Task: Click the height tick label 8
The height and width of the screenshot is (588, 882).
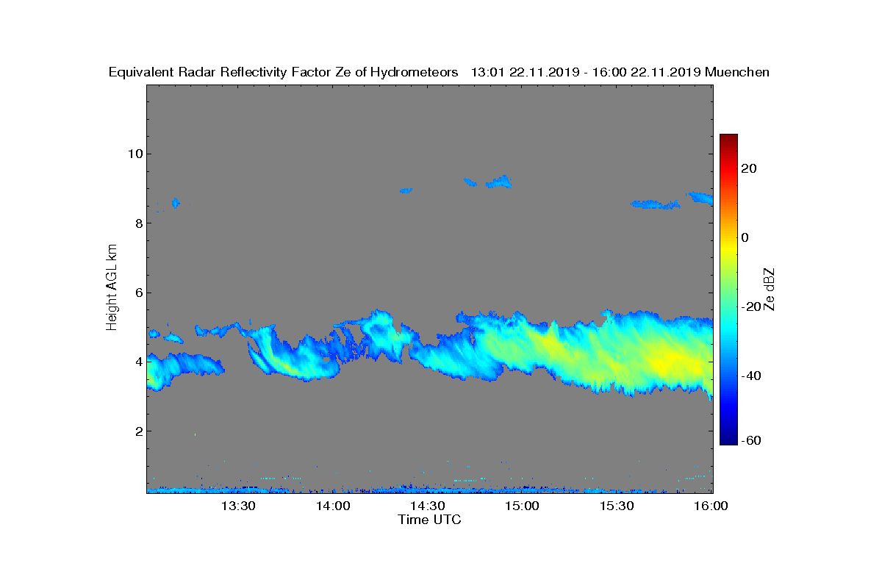Action: click(137, 223)
